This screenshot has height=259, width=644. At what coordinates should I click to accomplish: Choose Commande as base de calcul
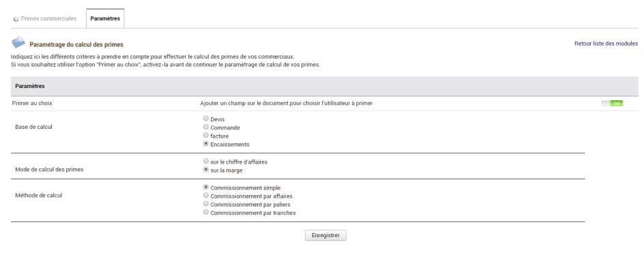[x=206, y=127]
